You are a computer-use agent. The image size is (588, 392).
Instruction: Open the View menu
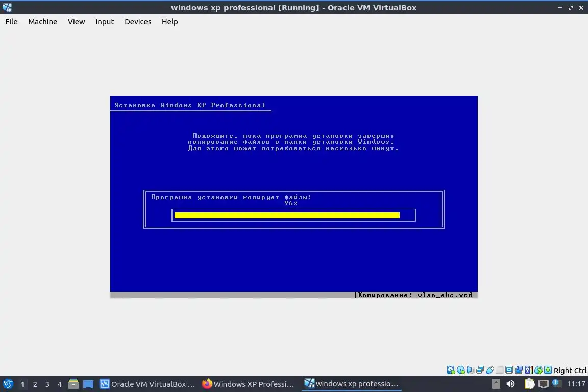[76, 22]
